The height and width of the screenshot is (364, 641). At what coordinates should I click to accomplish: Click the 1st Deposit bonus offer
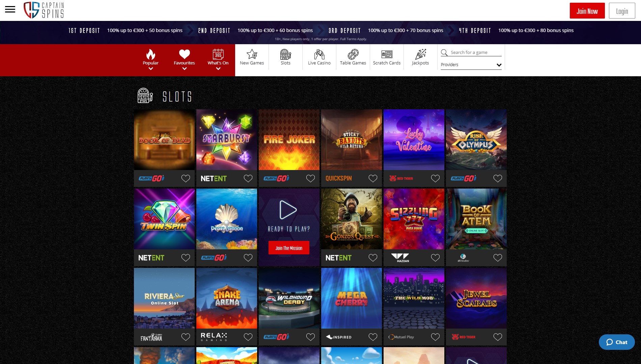[126, 30]
